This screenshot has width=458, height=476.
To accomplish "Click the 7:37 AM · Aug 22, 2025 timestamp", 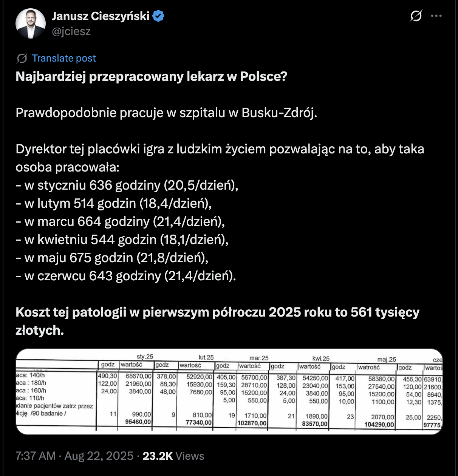I will point(74,456).
